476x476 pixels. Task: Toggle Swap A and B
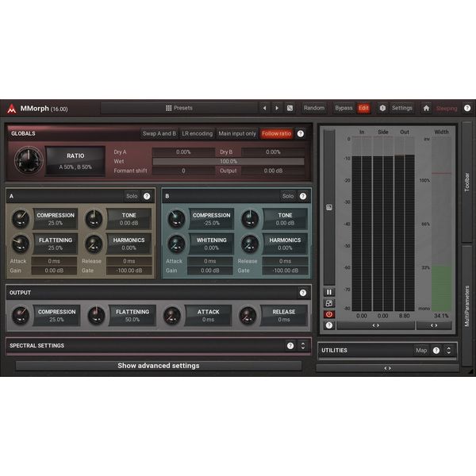click(x=159, y=133)
